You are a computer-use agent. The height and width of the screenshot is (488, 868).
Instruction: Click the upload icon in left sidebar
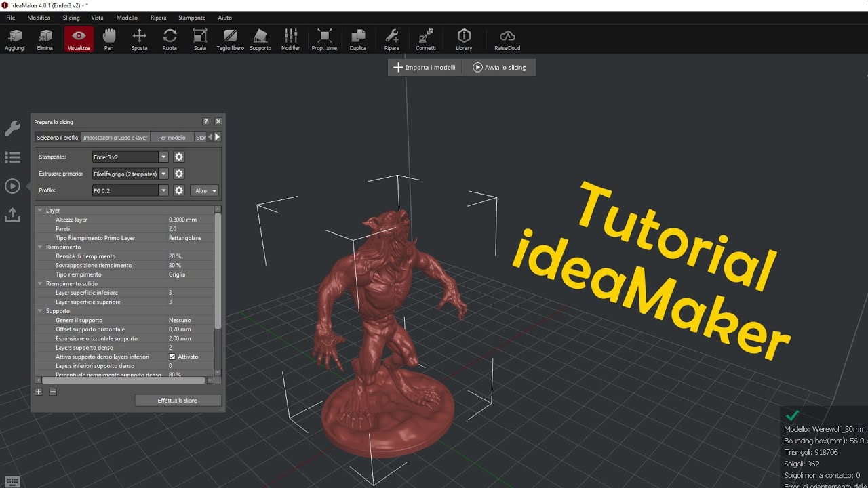12,215
